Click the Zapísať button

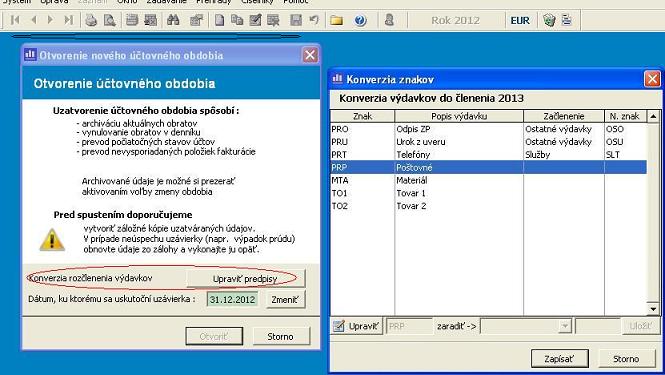pos(559,359)
